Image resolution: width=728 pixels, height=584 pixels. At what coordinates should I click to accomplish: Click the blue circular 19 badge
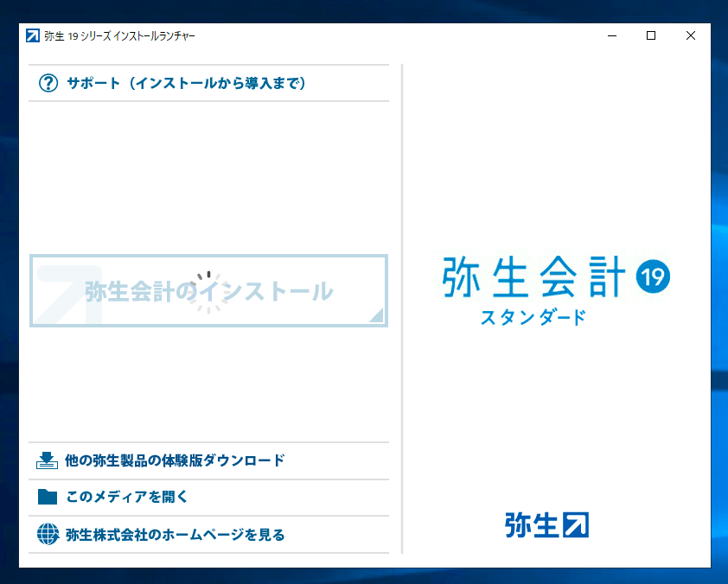(653, 276)
